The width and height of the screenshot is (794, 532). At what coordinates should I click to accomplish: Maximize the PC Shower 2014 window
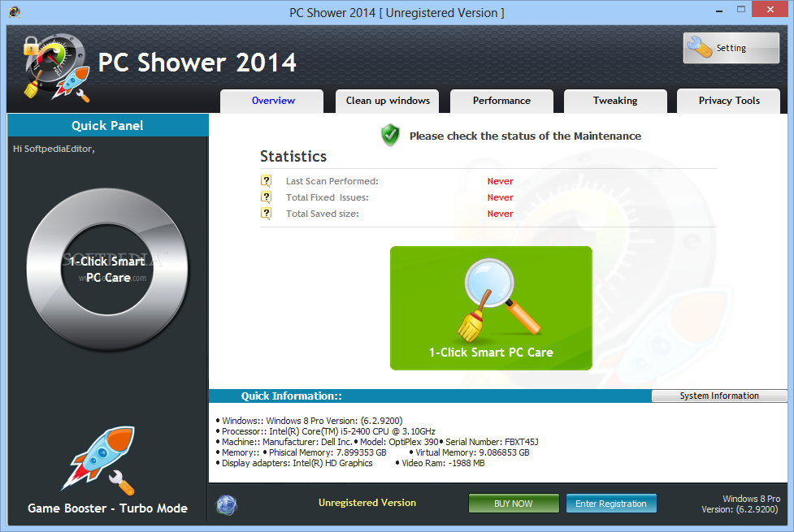[741, 10]
